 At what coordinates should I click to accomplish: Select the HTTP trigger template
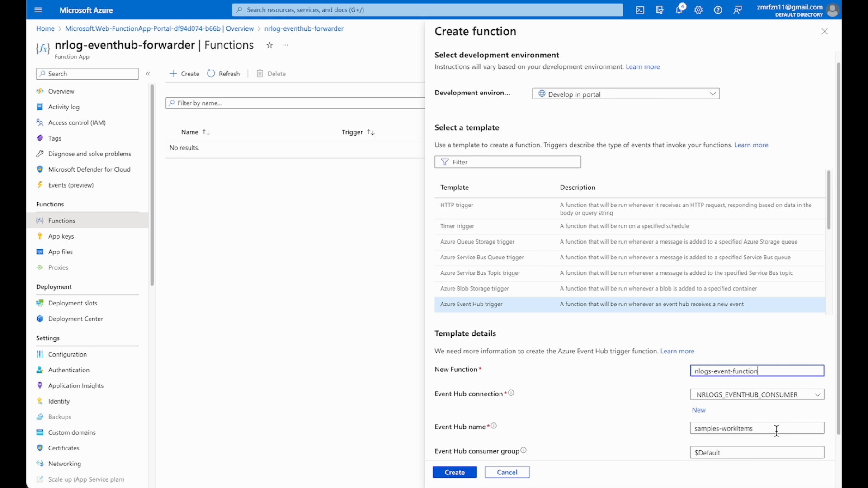pos(630,209)
